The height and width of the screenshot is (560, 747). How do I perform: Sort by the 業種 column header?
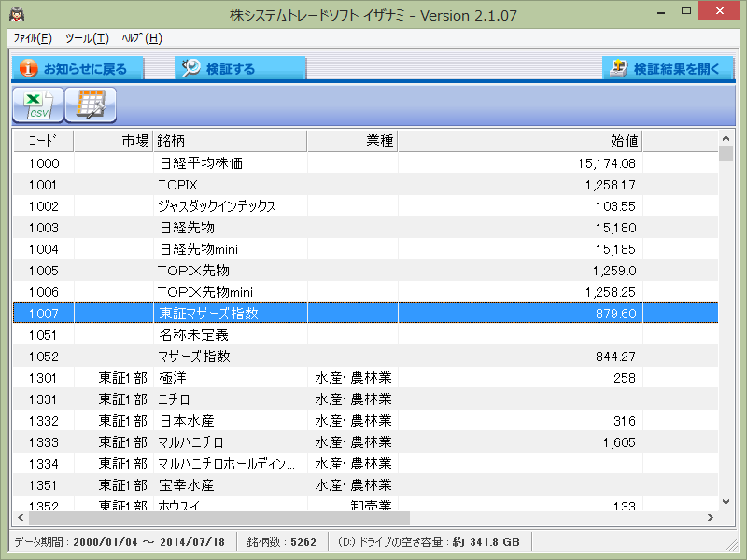click(353, 141)
